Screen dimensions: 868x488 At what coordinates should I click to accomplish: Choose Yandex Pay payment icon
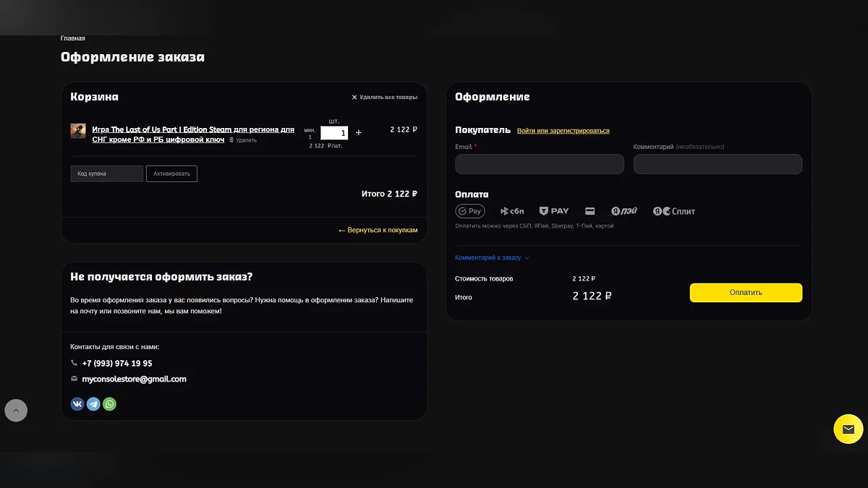(624, 211)
